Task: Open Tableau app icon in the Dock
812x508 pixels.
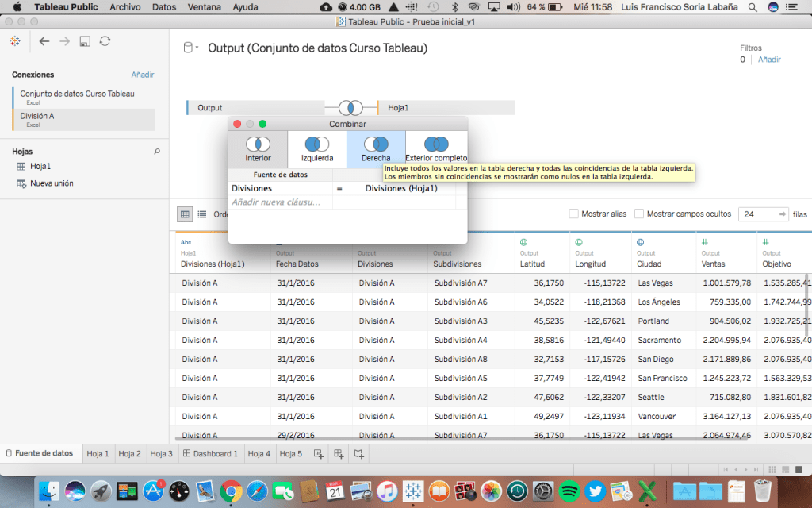Action: (x=412, y=491)
